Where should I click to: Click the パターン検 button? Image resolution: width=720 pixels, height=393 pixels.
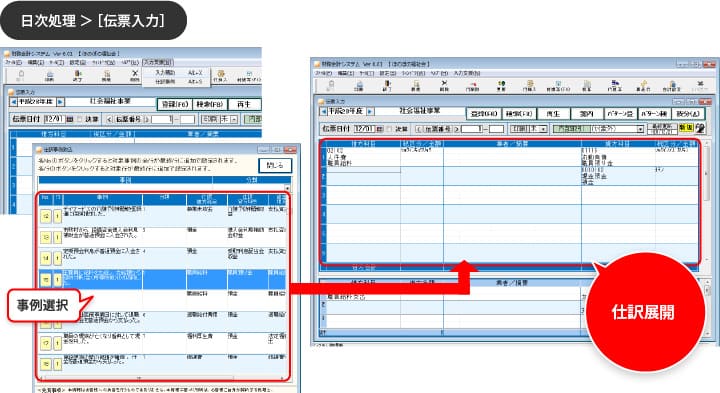pos(654,113)
